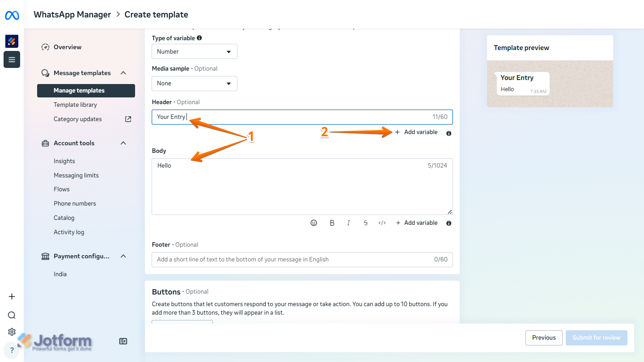The width and height of the screenshot is (644, 362).
Task: Collapse the Account tools section
Action: point(123,143)
